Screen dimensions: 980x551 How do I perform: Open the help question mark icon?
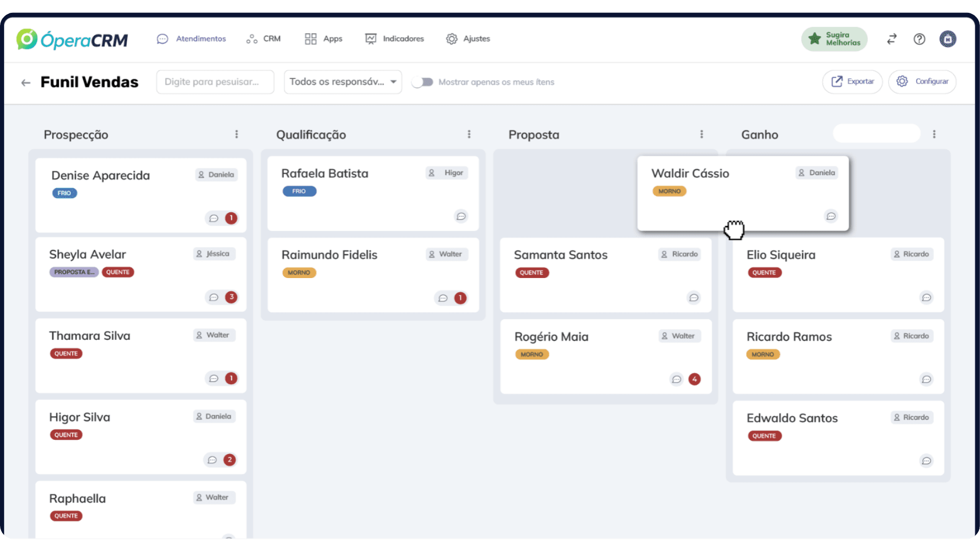pyautogui.click(x=919, y=39)
